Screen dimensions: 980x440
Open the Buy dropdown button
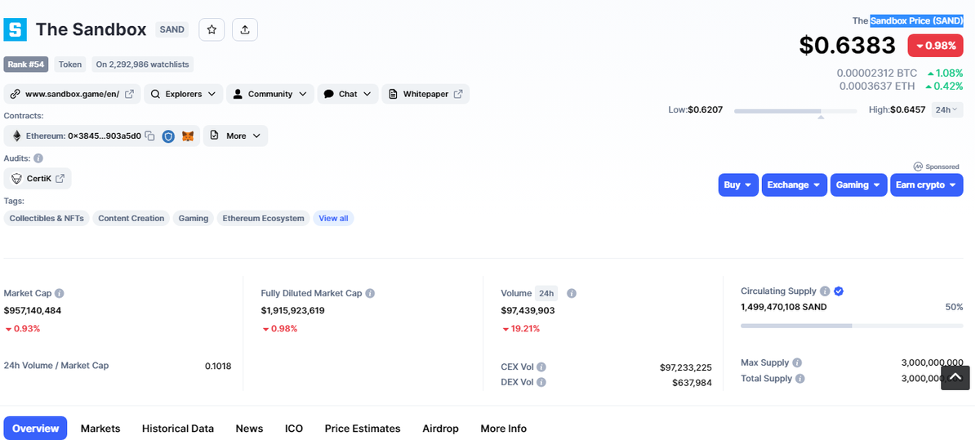[738, 184]
